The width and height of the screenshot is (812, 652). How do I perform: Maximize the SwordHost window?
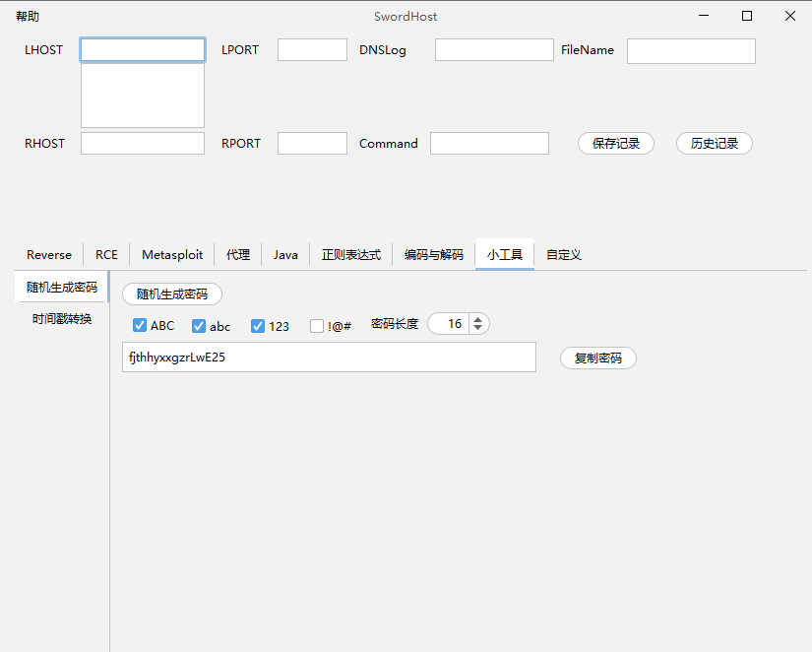pyautogui.click(x=747, y=16)
